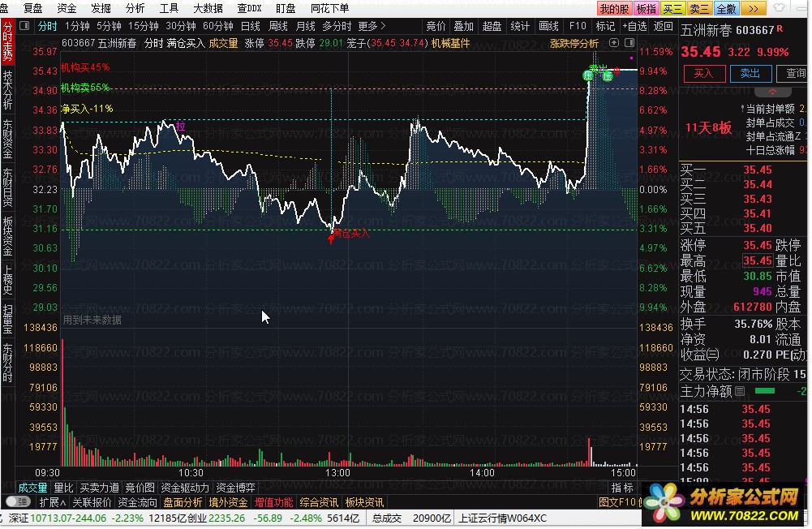Click the red 买入 buy button
The width and height of the screenshot is (812, 529).
click(x=704, y=74)
